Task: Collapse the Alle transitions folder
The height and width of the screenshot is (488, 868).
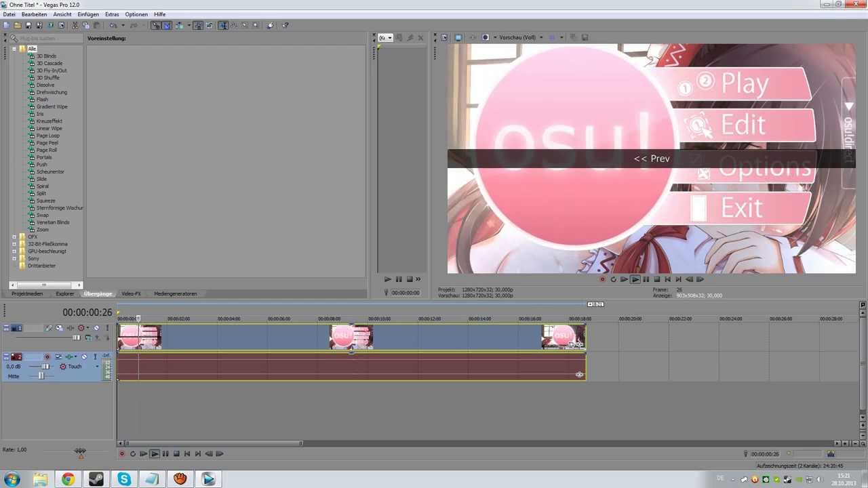Action: pyautogui.click(x=14, y=49)
